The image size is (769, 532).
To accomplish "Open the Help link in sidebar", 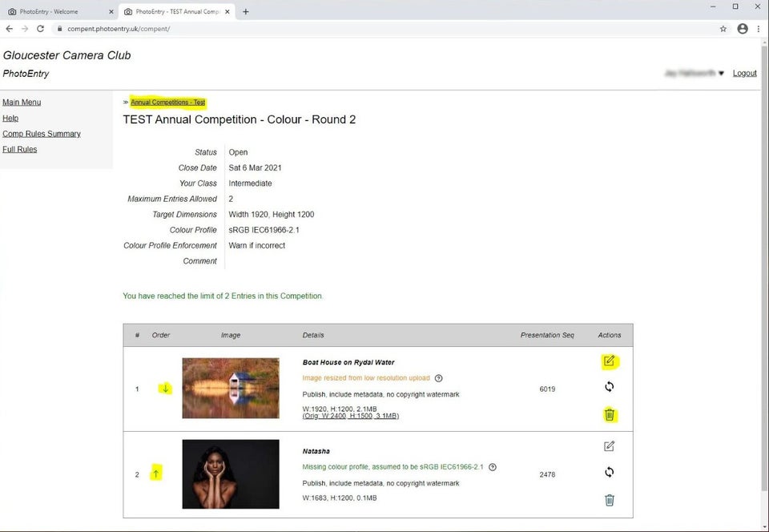I will [10, 118].
